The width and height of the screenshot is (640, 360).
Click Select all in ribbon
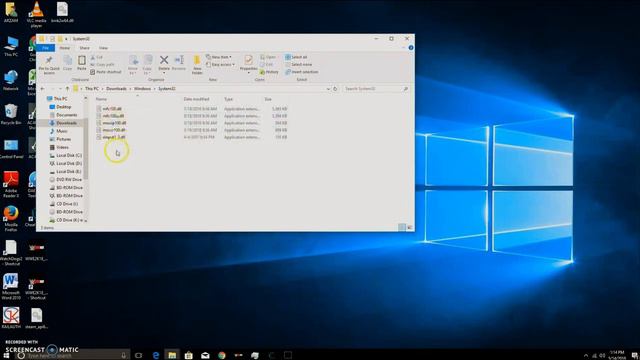[296, 57]
